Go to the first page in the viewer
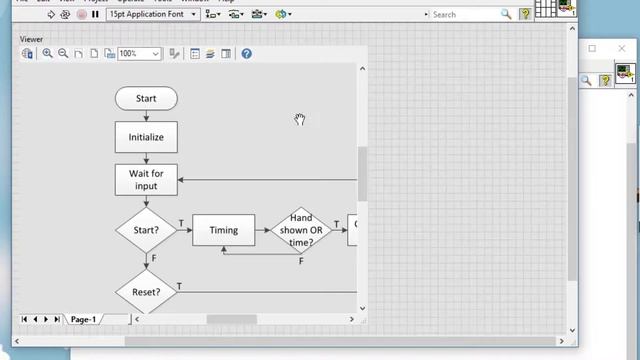The image size is (640, 360). click(24, 319)
